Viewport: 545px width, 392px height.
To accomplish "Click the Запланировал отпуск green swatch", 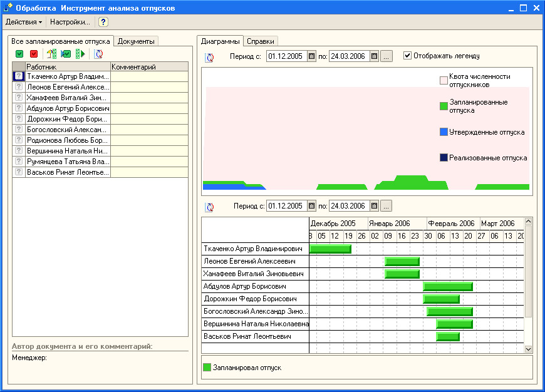I will click(207, 368).
